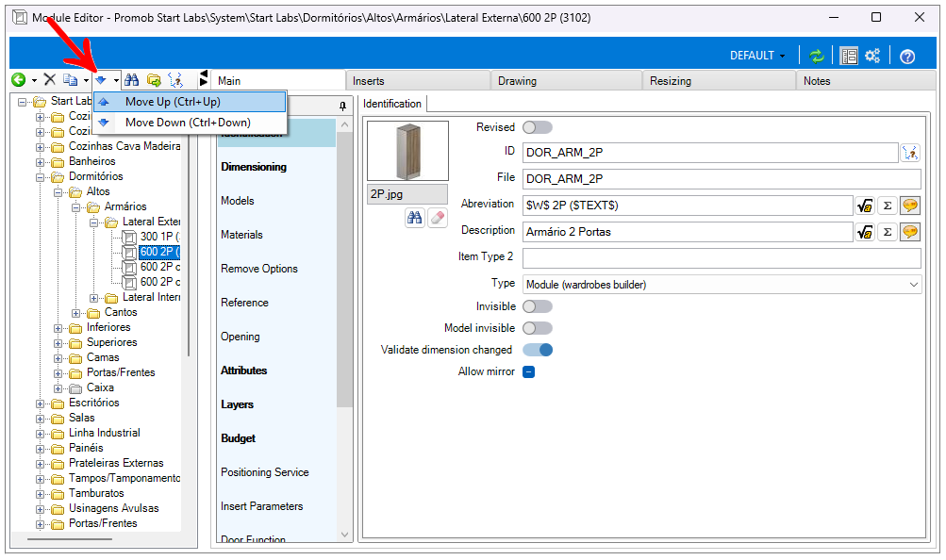Click the delete X icon in tree toolbar
The image size is (946, 560).
[x=50, y=81]
